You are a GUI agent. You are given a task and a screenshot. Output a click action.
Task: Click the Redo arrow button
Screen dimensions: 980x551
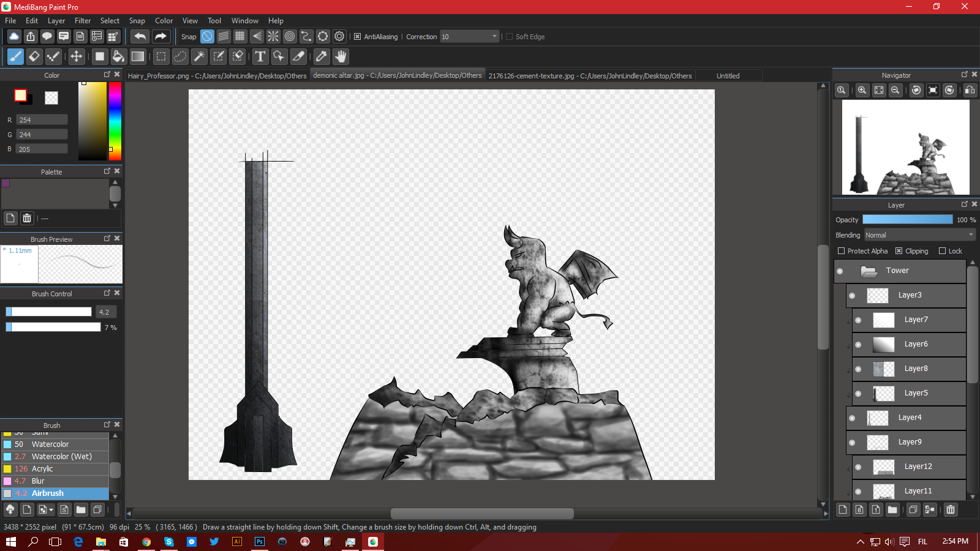point(160,37)
